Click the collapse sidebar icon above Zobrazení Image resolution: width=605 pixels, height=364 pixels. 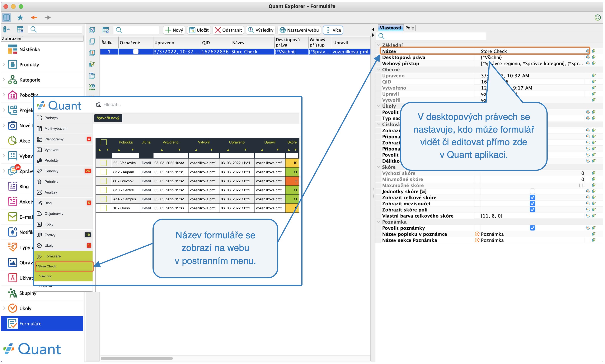[x=7, y=30]
